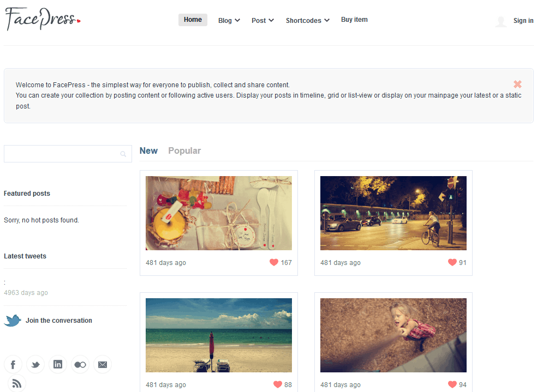543x392 pixels.
Task: Switch to the Popular tab
Action: (x=184, y=151)
